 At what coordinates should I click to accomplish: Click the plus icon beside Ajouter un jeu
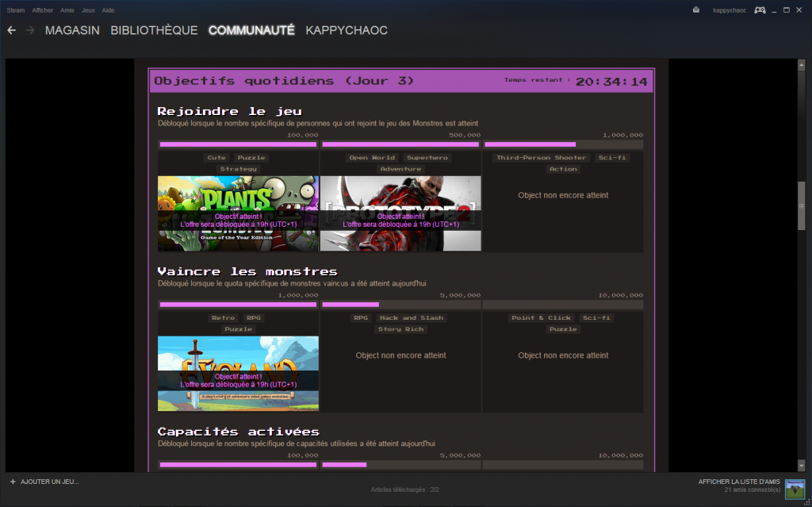point(13,482)
